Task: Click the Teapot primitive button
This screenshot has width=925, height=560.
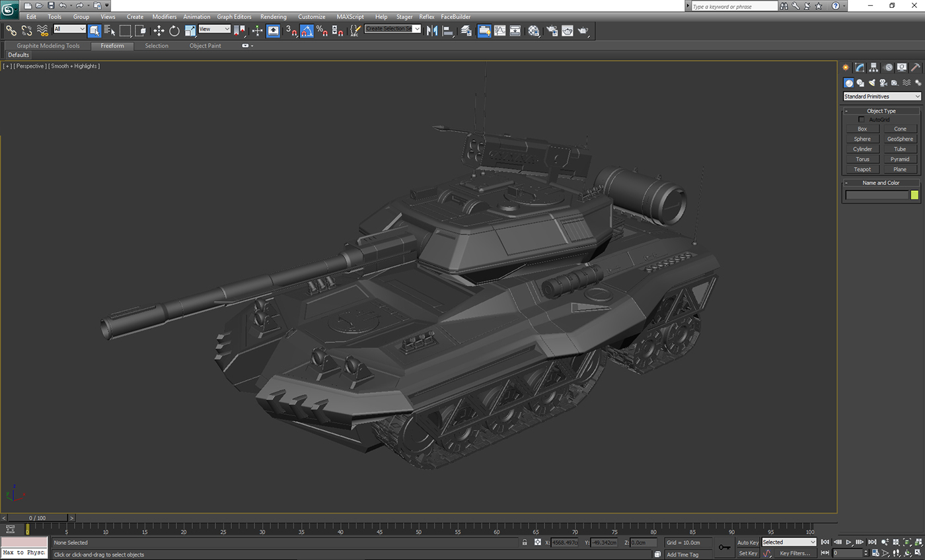Action: [862, 169]
